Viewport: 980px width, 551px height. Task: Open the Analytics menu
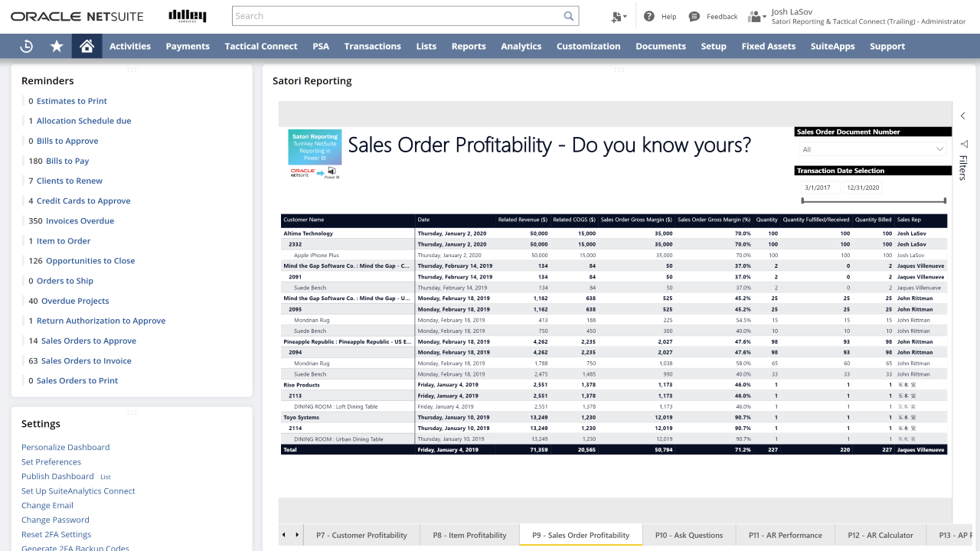point(521,46)
